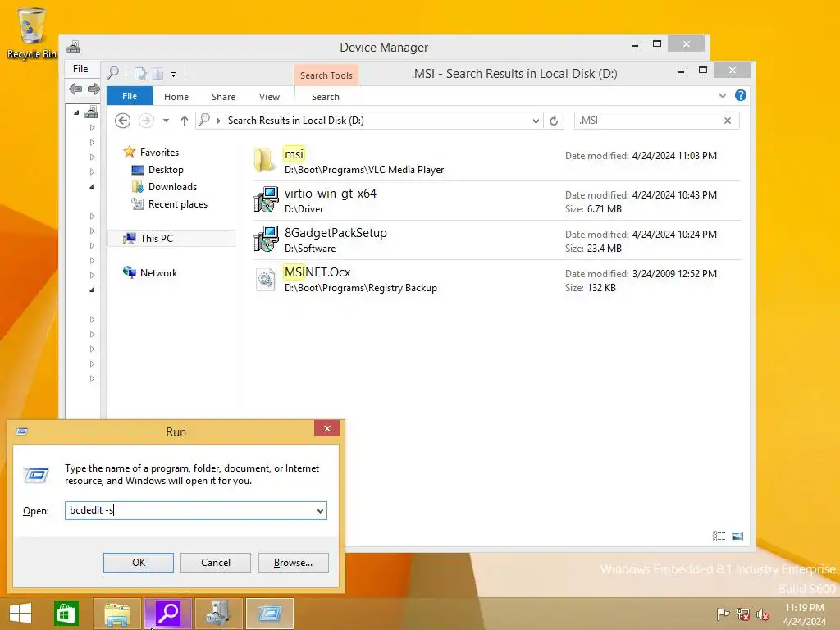Select Network in navigation pane
The image size is (840, 630).
click(158, 272)
